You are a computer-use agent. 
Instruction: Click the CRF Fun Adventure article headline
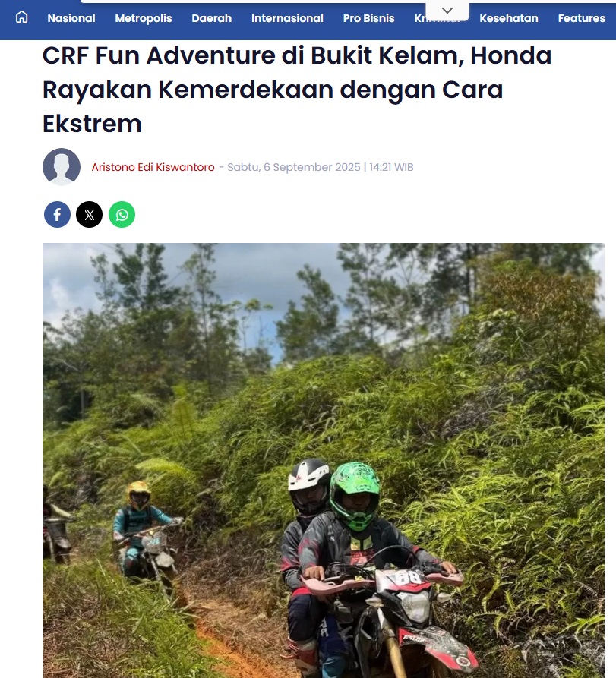pos(297,90)
